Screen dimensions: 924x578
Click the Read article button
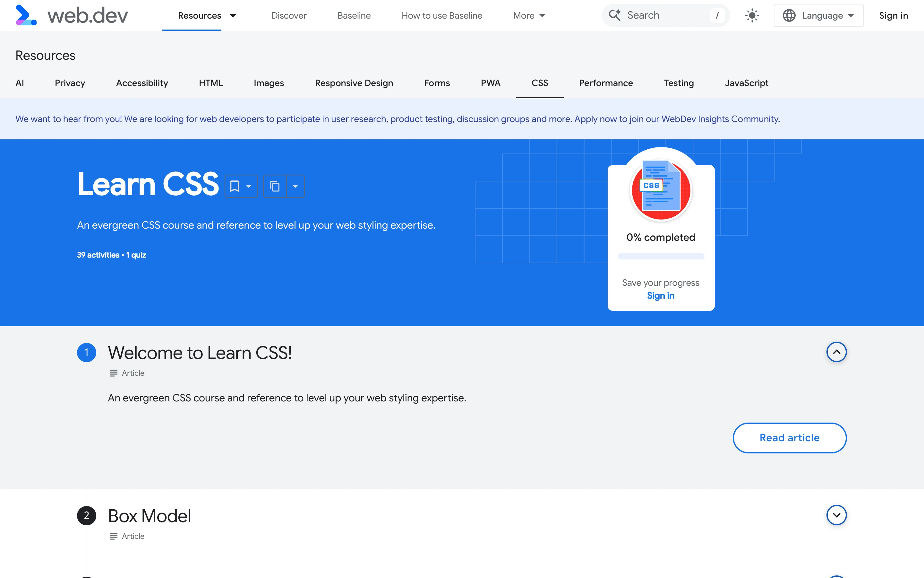point(789,438)
